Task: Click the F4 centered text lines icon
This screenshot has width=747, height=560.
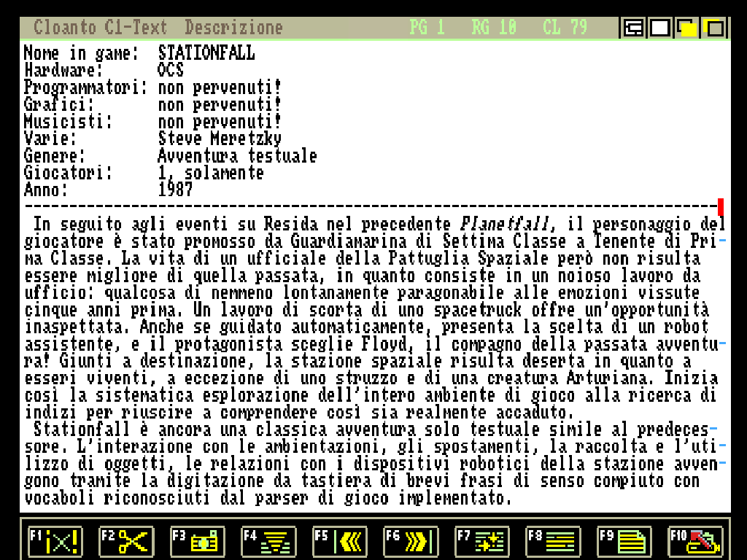Action: click(x=268, y=542)
